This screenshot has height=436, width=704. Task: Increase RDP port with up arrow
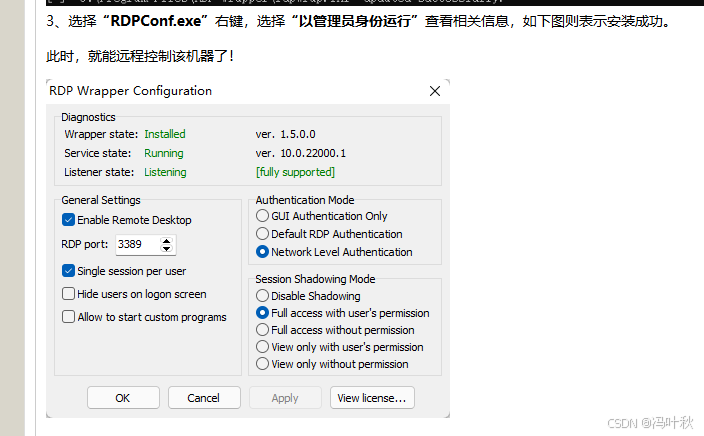tap(167, 241)
